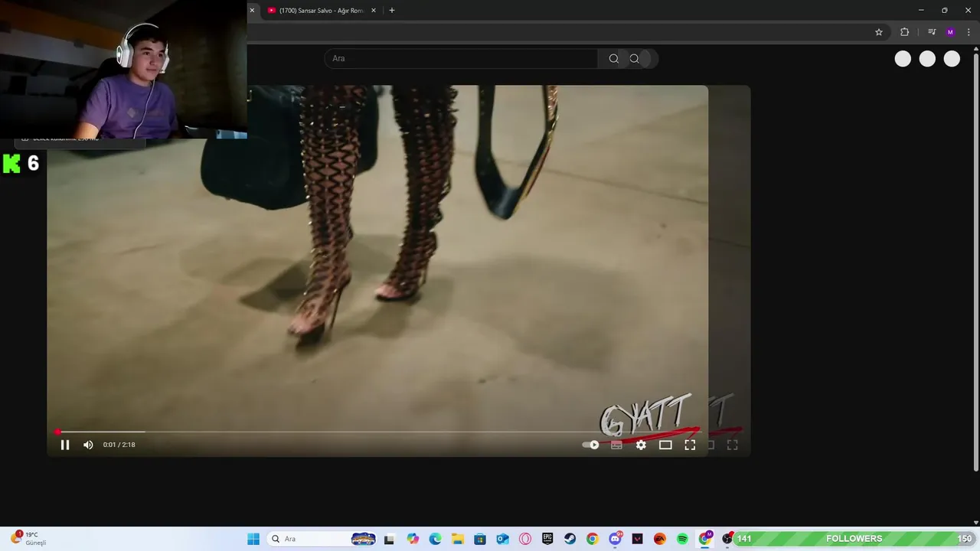Open Google Chrome from the taskbar
Viewport: 980px width, 551px height.
point(592,539)
